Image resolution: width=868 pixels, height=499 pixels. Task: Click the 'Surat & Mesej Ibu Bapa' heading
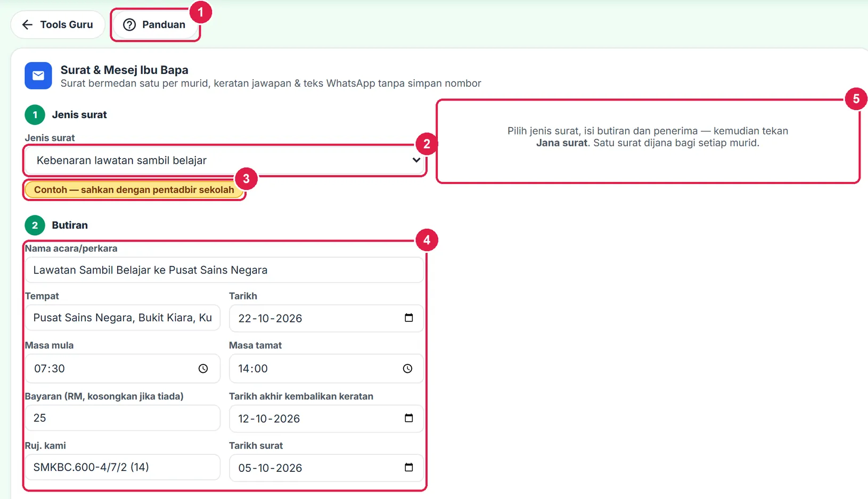124,70
